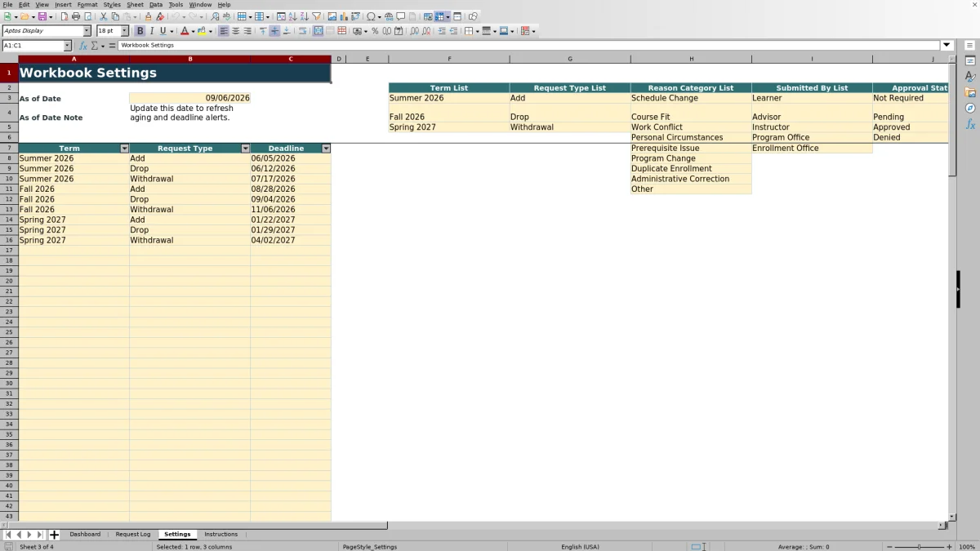Switch to the Dashboard sheet tab
This screenshot has height=551, width=980.
[x=85, y=535]
